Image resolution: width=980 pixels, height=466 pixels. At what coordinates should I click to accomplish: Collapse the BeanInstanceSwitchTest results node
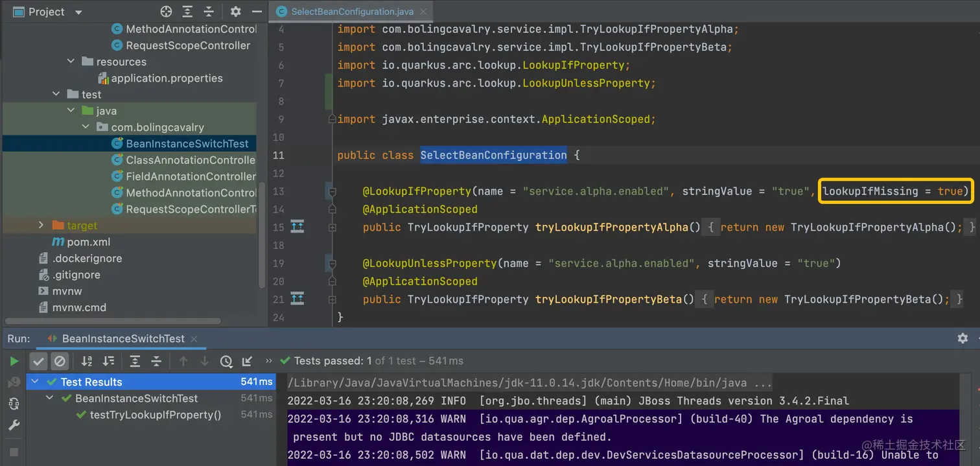point(49,398)
